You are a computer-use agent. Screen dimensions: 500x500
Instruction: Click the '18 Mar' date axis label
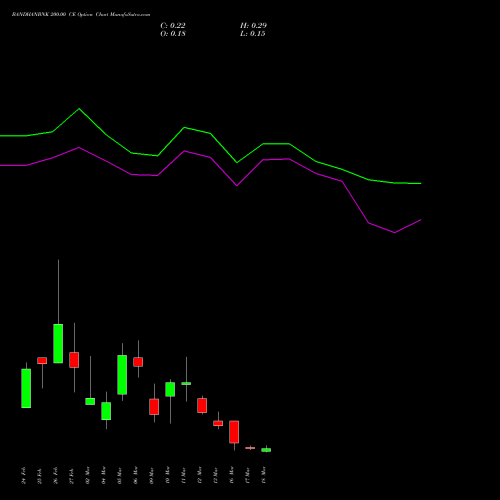(264, 475)
